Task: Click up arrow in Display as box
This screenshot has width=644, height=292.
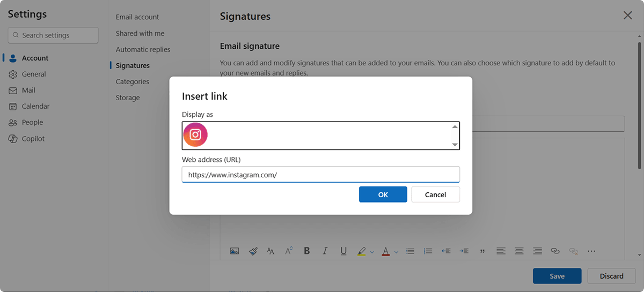Action: pyautogui.click(x=455, y=127)
